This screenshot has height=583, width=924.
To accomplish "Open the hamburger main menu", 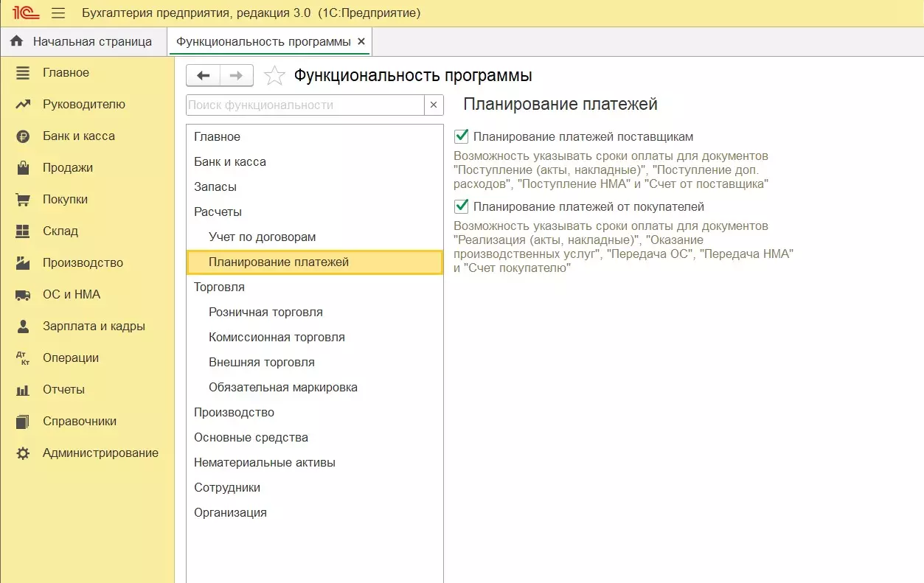I will tap(58, 13).
